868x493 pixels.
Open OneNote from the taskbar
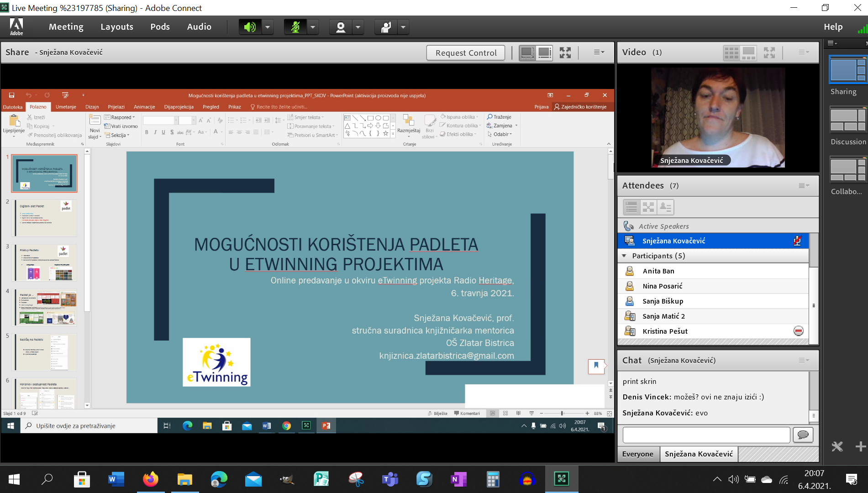point(458,479)
